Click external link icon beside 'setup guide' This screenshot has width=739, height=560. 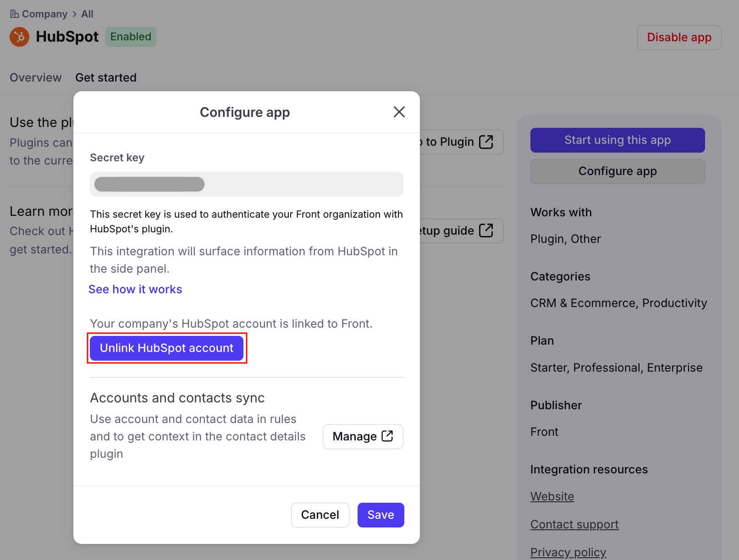(x=486, y=231)
